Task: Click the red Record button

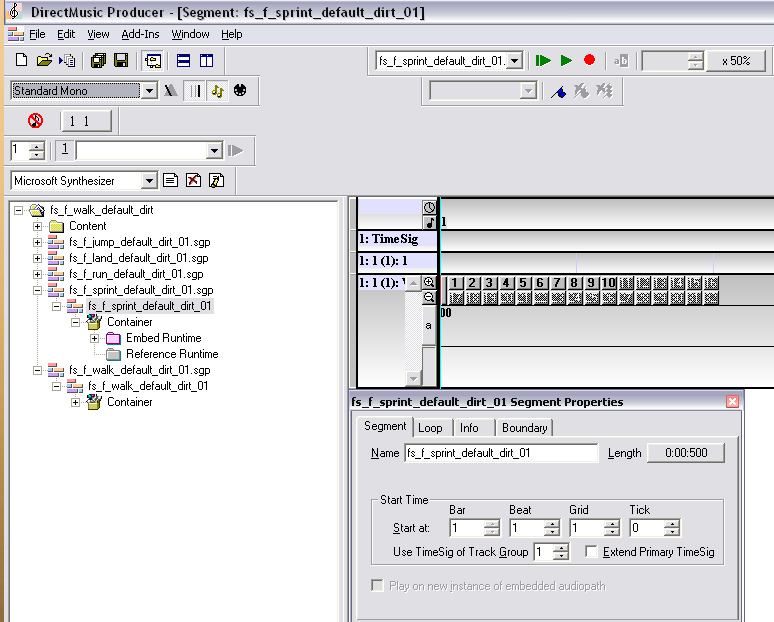Action: (x=589, y=60)
